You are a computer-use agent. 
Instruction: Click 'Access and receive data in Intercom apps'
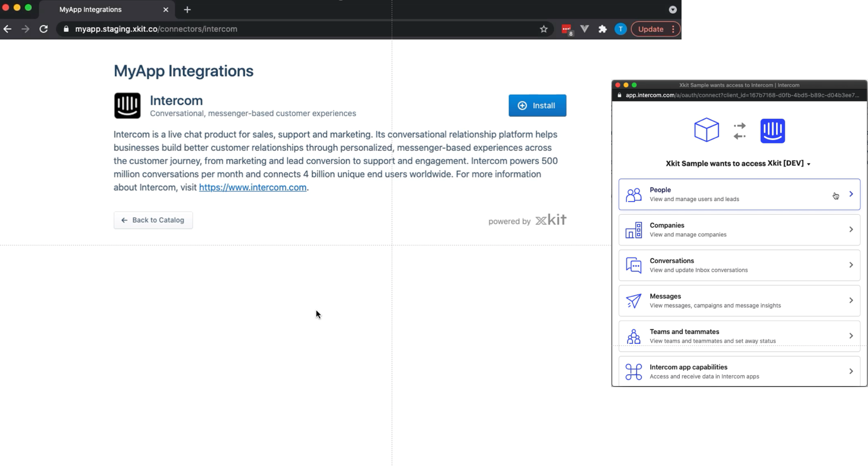pyautogui.click(x=704, y=377)
